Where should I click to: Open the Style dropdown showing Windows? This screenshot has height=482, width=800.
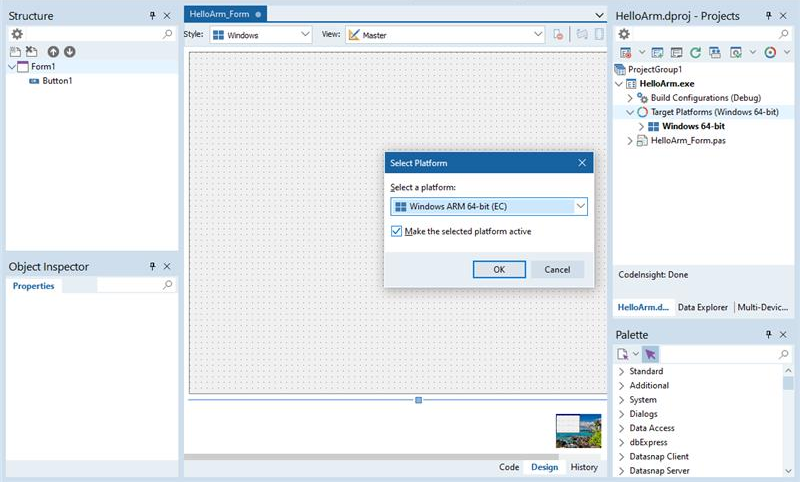pyautogui.click(x=261, y=35)
